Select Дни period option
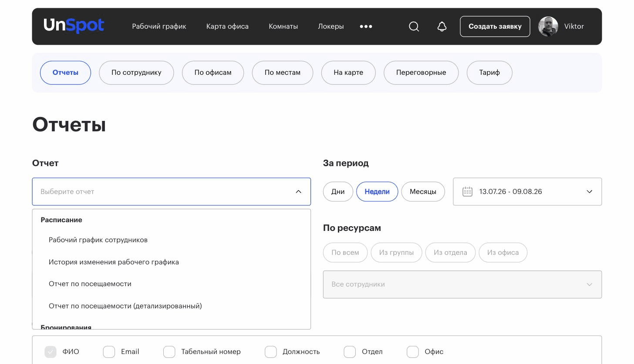The height and width of the screenshot is (364, 634). [338, 192]
